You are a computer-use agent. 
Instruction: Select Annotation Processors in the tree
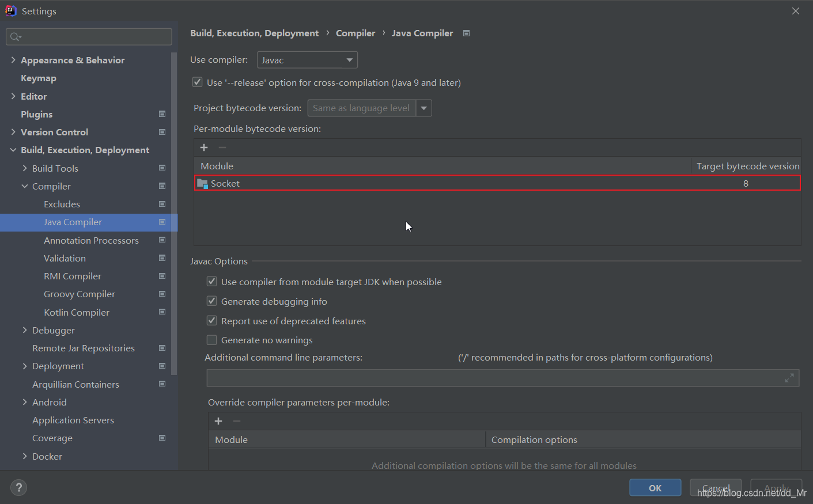pyautogui.click(x=91, y=240)
